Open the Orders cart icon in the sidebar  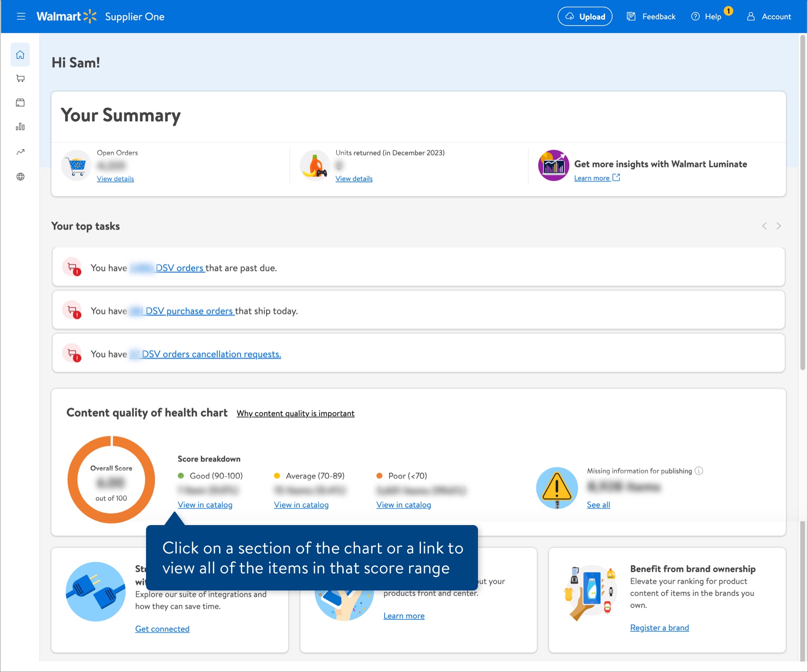(20, 78)
